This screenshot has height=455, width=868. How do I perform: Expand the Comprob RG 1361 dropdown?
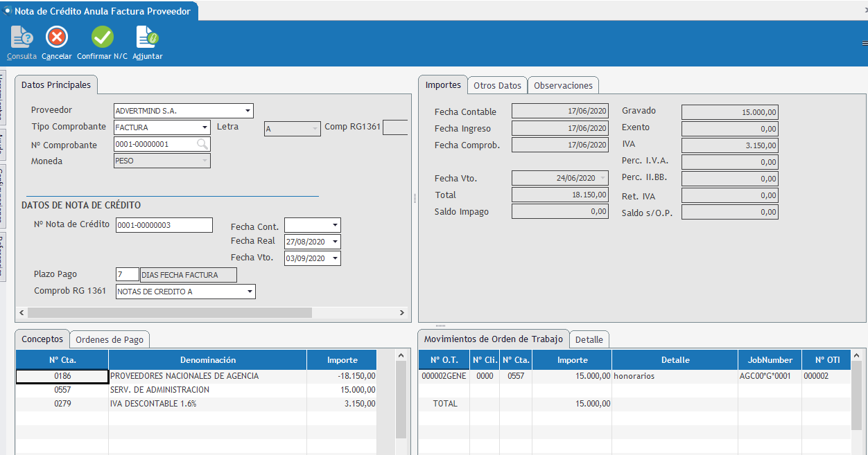point(250,292)
